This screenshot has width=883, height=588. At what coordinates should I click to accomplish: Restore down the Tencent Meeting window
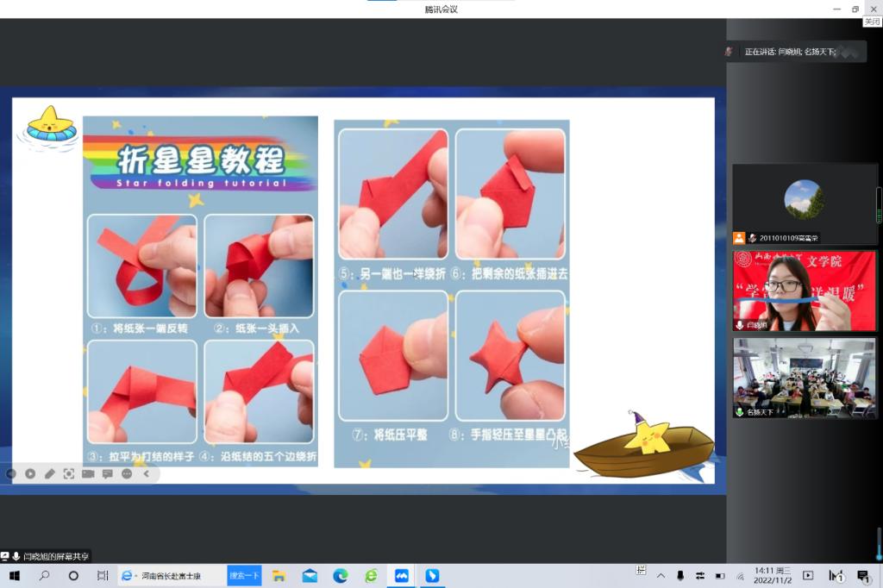pyautogui.click(x=855, y=9)
